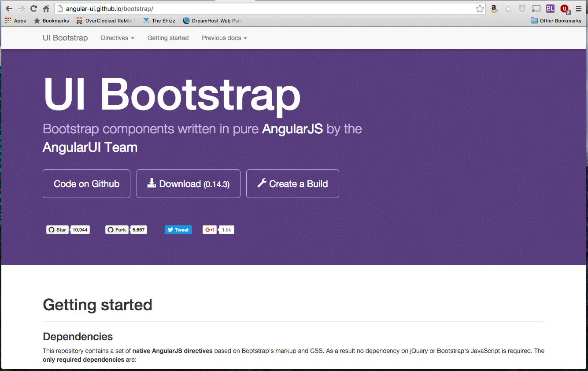Go back with the browser back arrow
Viewport: 588px width, 371px height.
coord(9,8)
